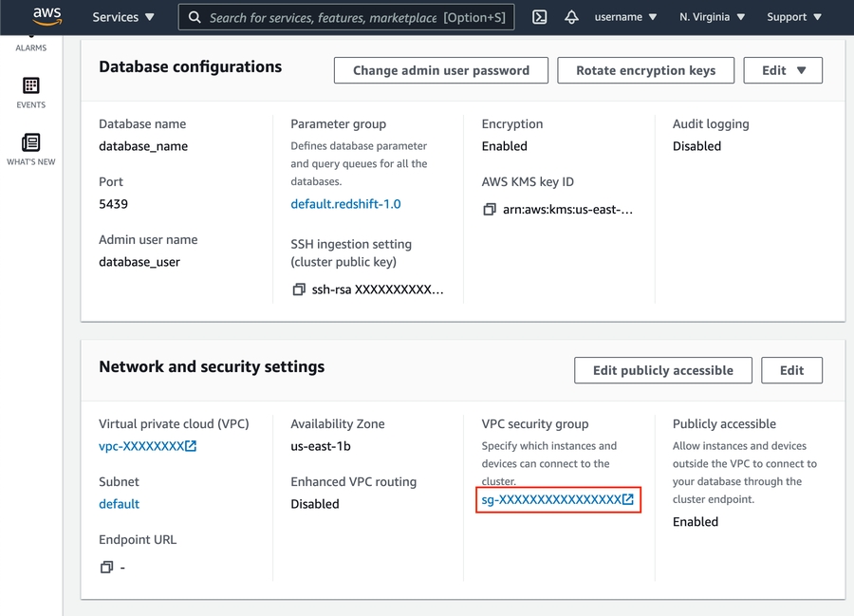Copy the Endpoint URL value
The image size is (854, 616).
(106, 567)
